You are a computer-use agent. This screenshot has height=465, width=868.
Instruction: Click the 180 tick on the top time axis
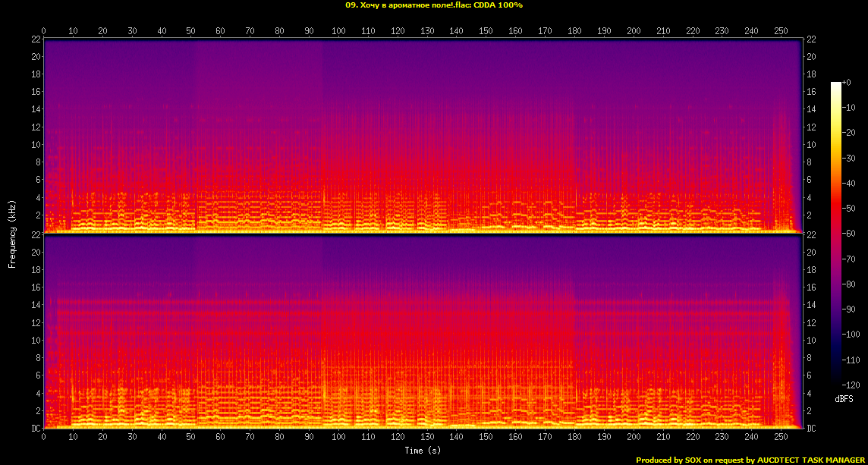pos(574,31)
